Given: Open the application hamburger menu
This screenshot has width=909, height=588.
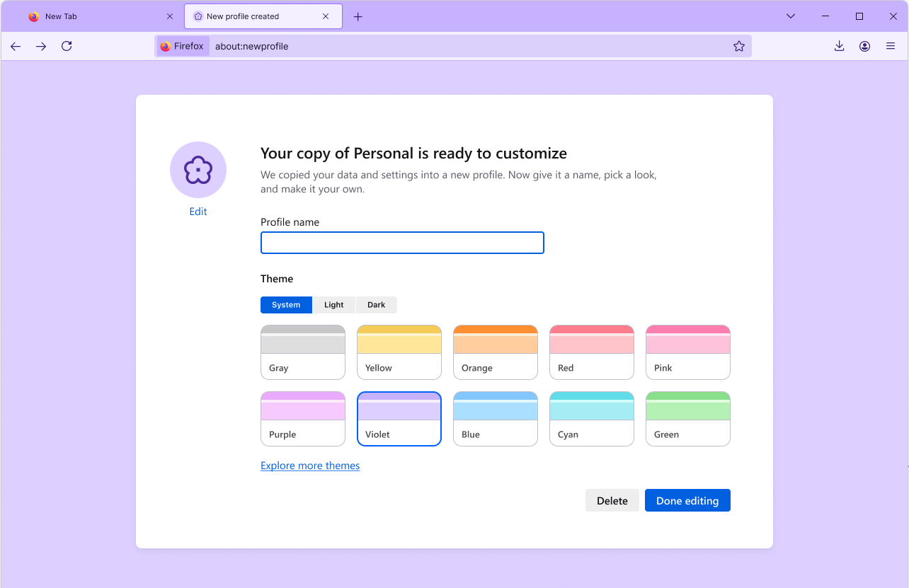Looking at the screenshot, I should tap(891, 46).
